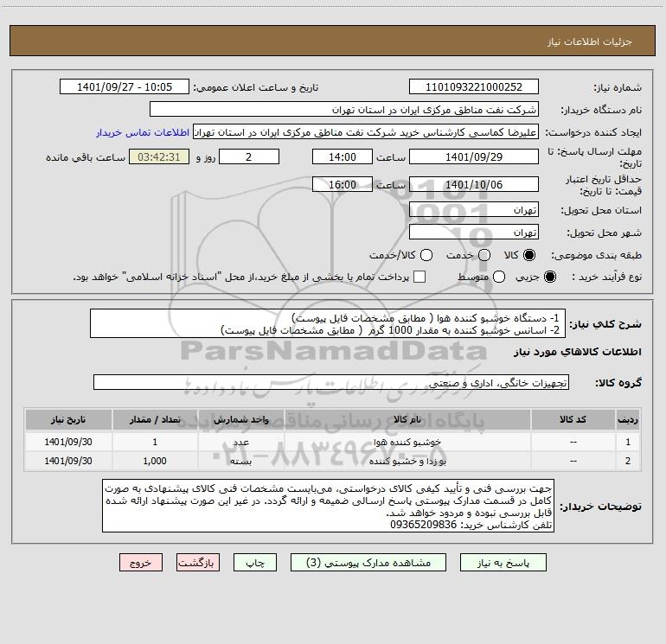Click price validity date 1401/10/06
Image resolution: width=666 pixels, height=644 pixels.
(x=474, y=184)
